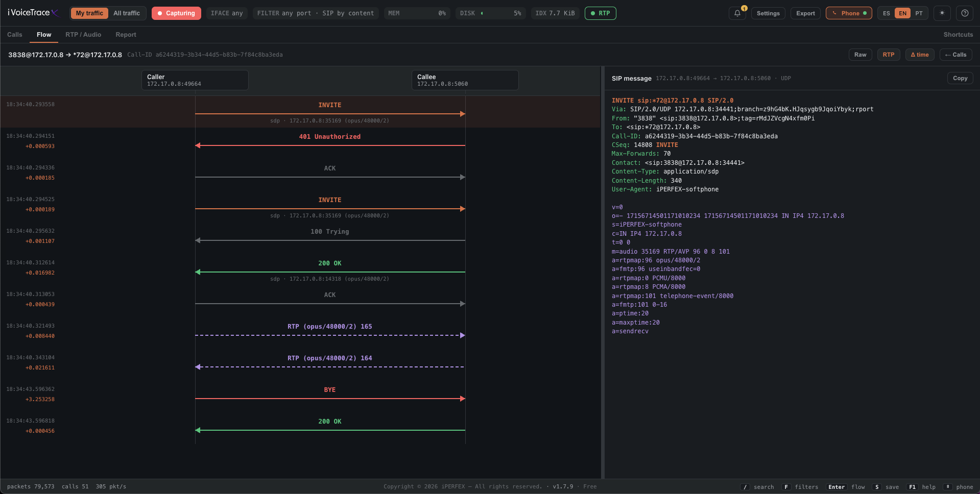Go back with the ← Calls button

pos(956,55)
